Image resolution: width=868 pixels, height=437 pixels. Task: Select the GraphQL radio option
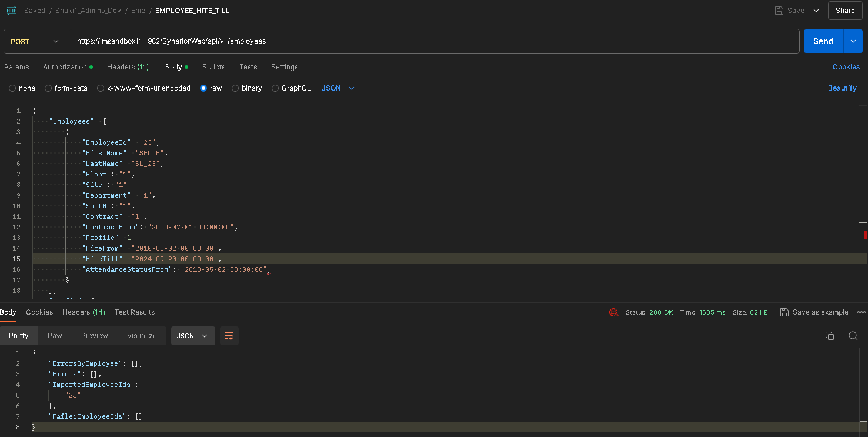pos(275,88)
